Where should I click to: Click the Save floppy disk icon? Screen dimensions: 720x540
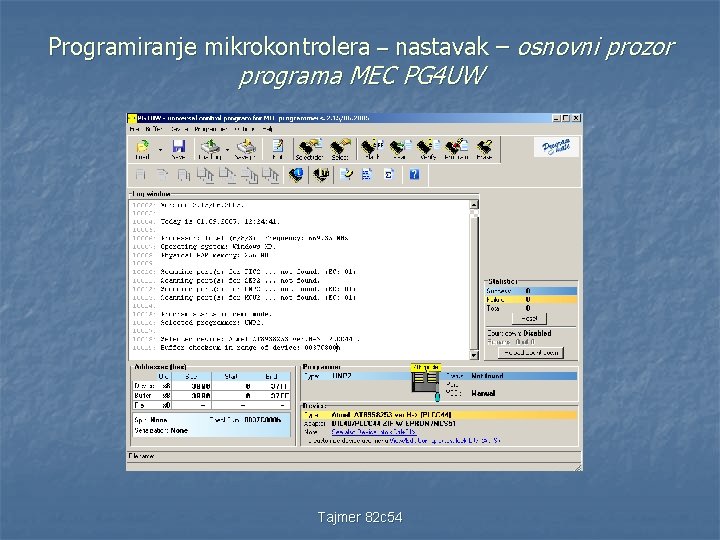click(x=179, y=149)
